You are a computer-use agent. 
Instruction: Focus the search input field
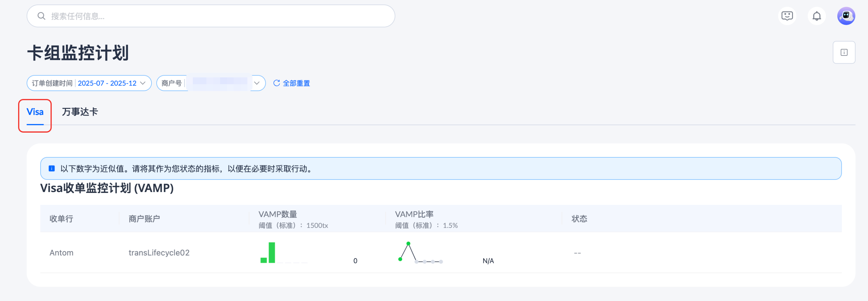pos(211,16)
